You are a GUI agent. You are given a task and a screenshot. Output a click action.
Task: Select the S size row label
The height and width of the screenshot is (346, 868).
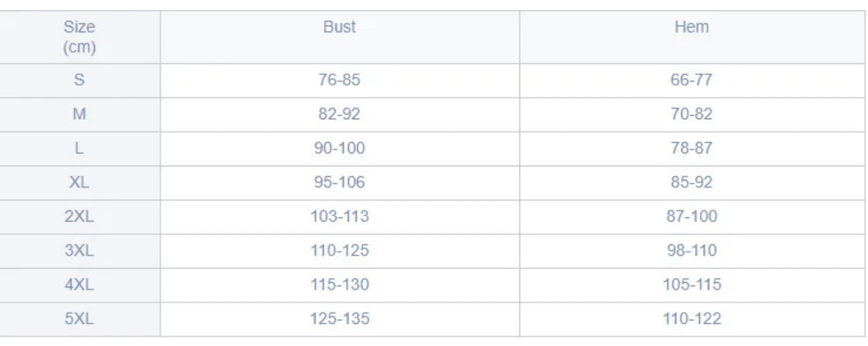[x=79, y=79]
